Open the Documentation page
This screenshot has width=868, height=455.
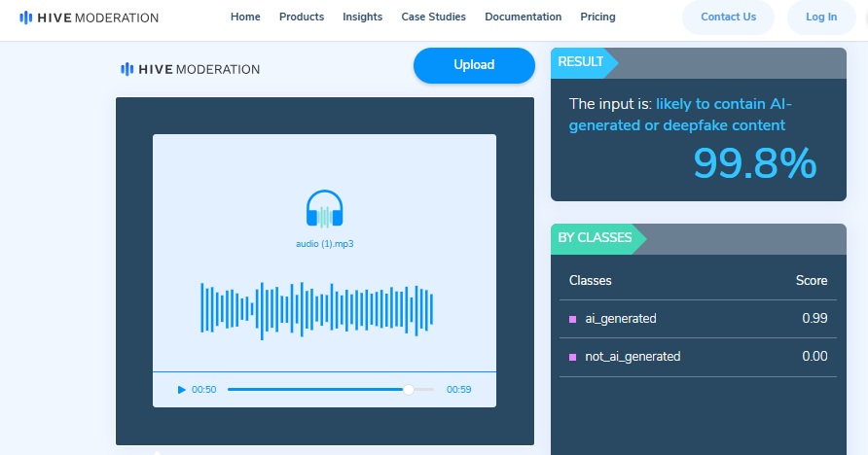524,17
